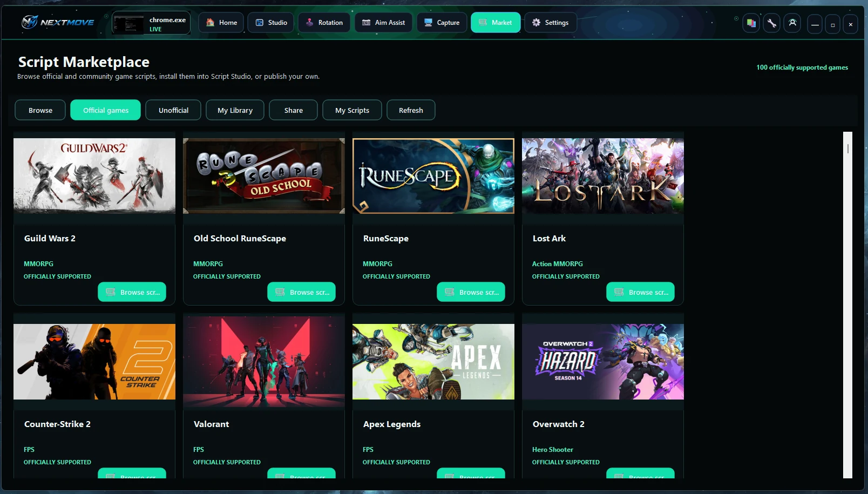Select the "RuneScape" card title

386,239
